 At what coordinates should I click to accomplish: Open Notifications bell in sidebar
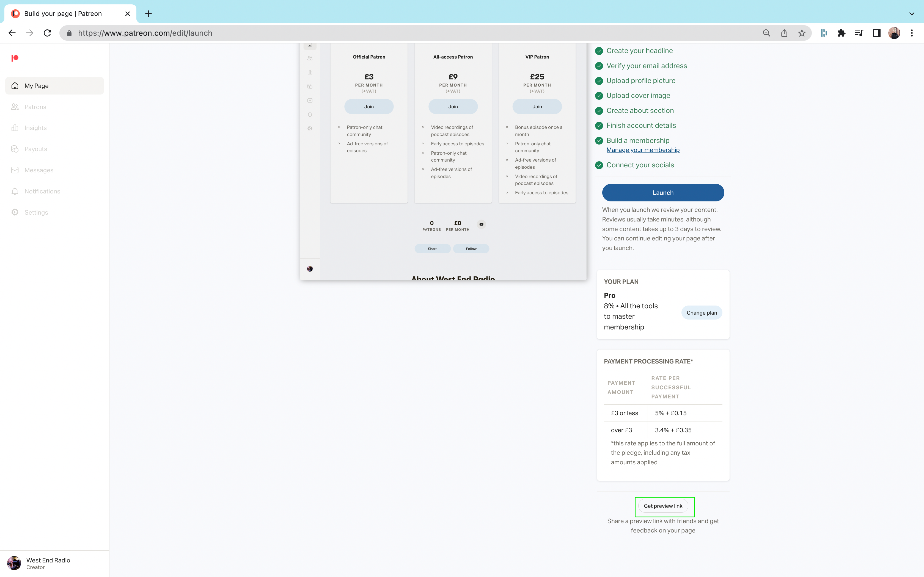coord(42,191)
